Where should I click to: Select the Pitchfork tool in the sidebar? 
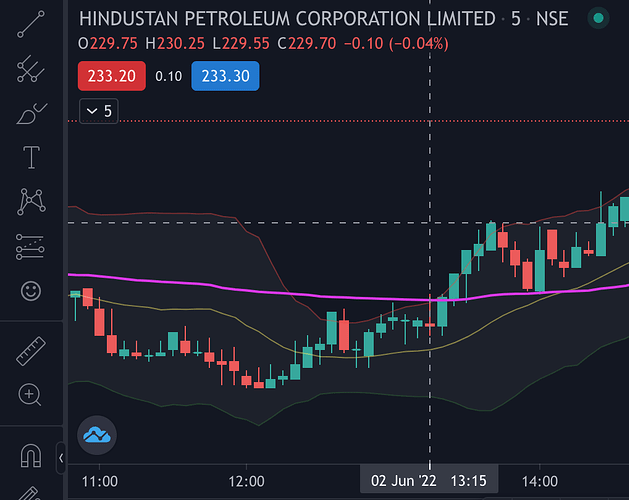(x=31, y=68)
